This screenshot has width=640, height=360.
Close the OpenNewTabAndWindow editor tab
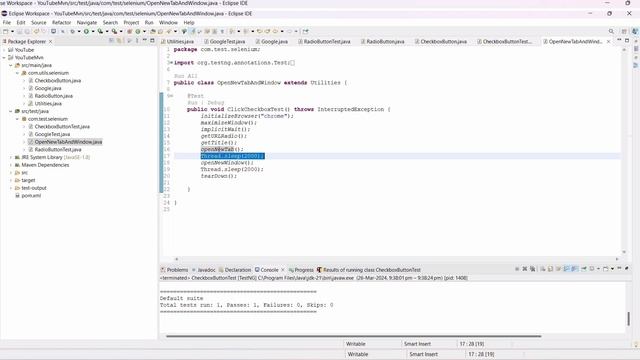(x=609, y=42)
